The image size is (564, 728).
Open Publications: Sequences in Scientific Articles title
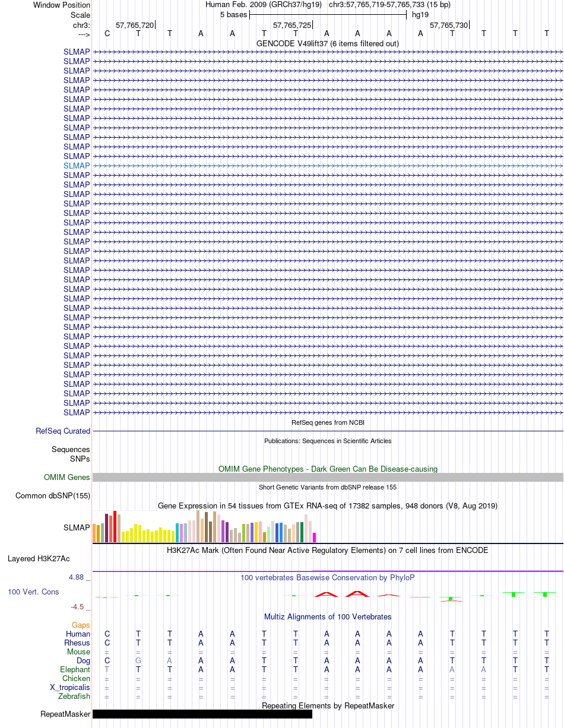click(328, 441)
